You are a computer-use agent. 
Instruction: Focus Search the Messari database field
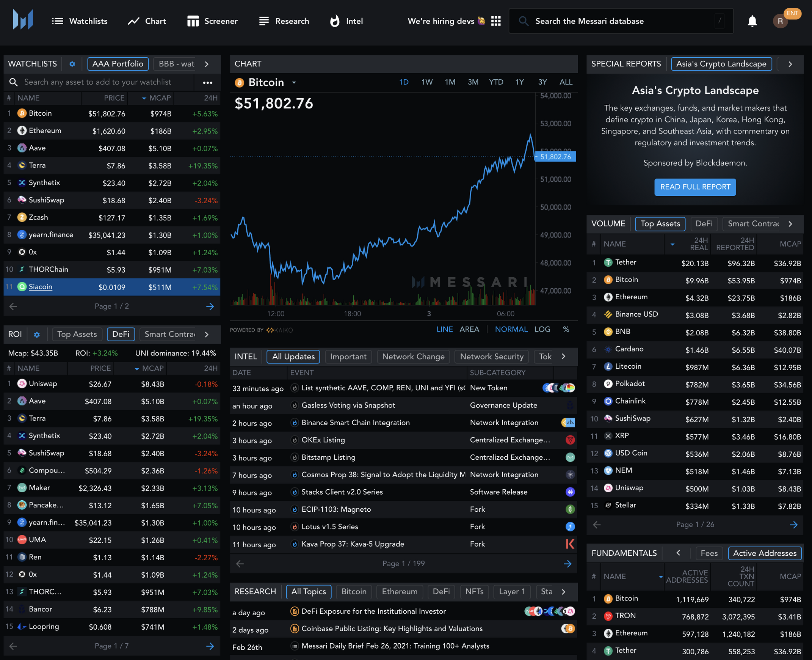[621, 21]
